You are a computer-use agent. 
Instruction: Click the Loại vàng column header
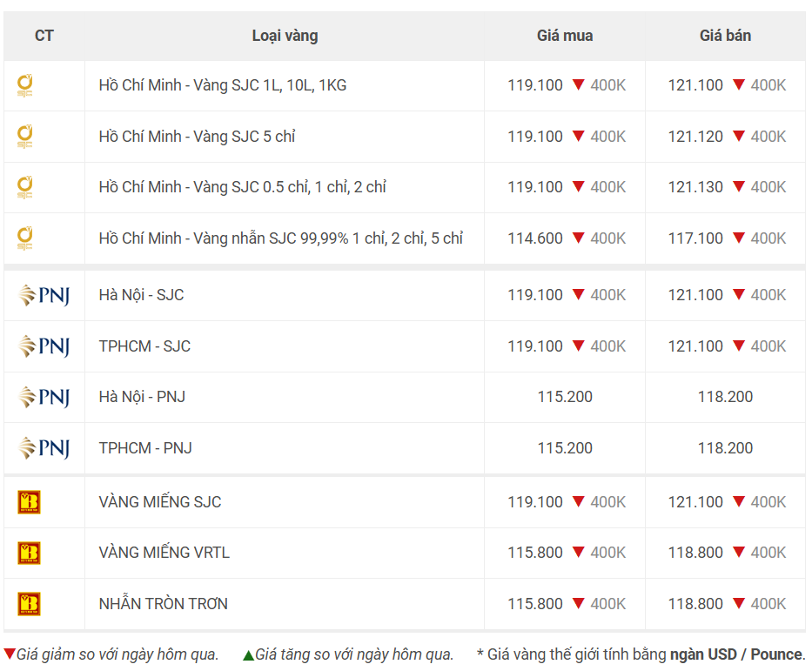tap(285, 36)
